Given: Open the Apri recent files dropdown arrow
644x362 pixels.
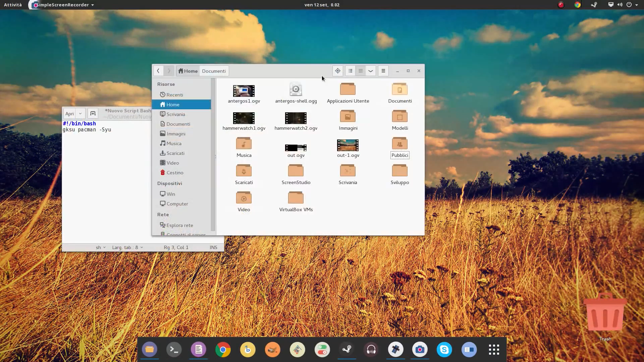Looking at the screenshot, I should pos(80,113).
